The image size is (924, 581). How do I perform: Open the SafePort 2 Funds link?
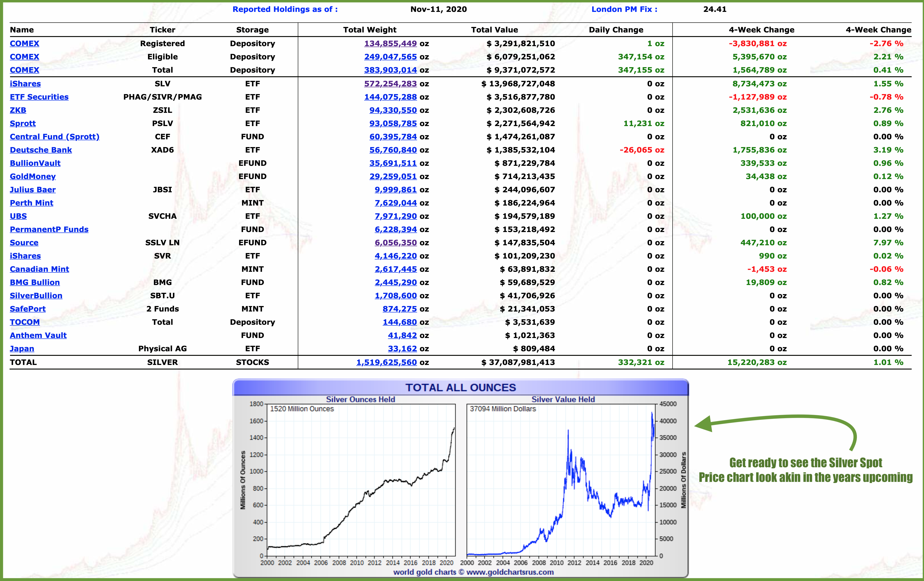27,309
